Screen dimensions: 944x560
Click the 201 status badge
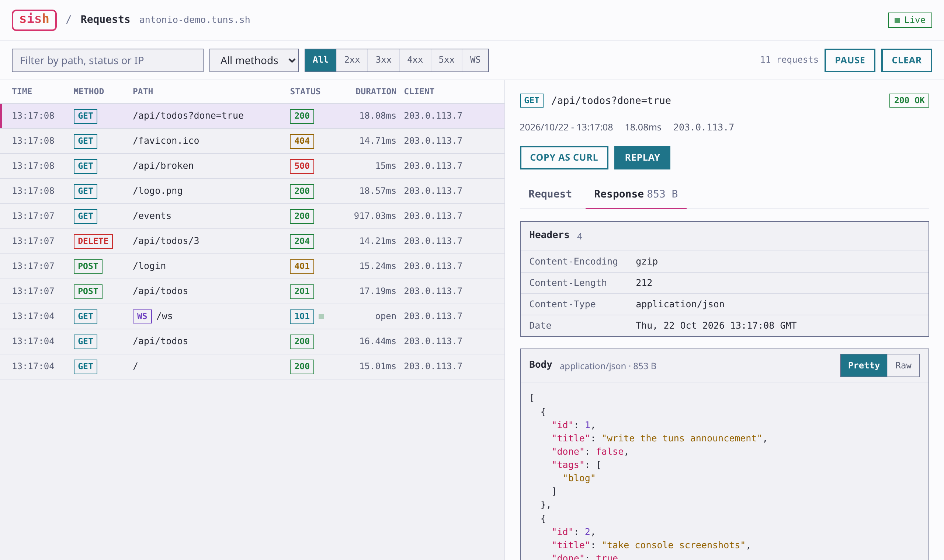point(302,291)
